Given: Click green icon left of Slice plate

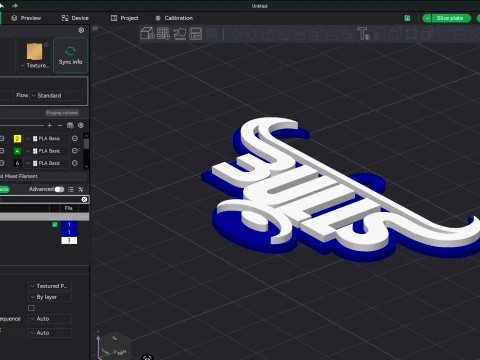Looking at the screenshot, I should click(407, 18).
